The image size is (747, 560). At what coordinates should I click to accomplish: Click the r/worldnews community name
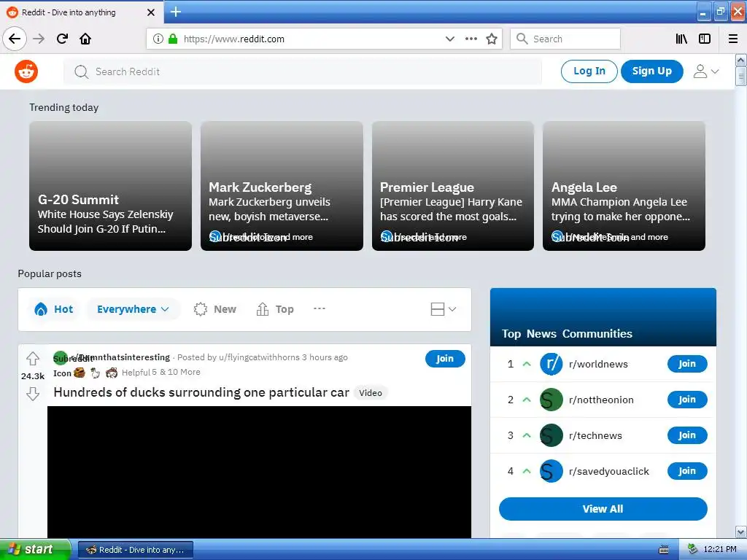(598, 364)
